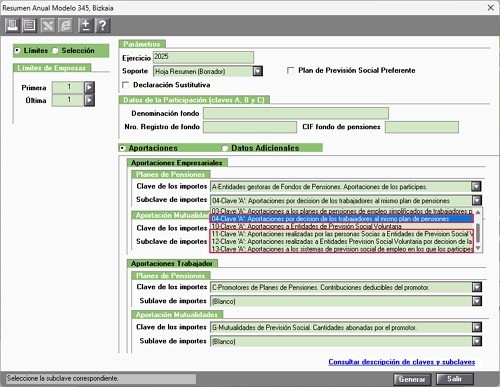Screen dimensions: 500x387
Task: Click the Excel export toolbar icon
Action: [x=48, y=25]
